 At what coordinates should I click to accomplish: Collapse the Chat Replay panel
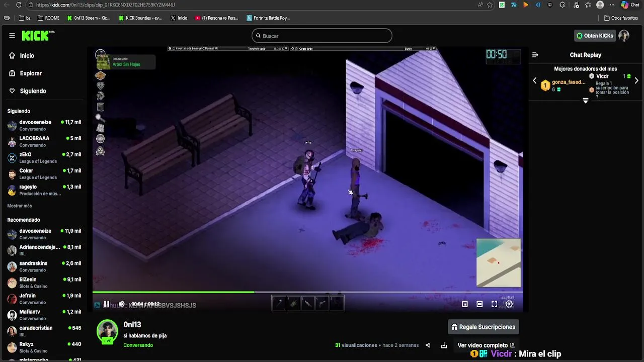[535, 55]
